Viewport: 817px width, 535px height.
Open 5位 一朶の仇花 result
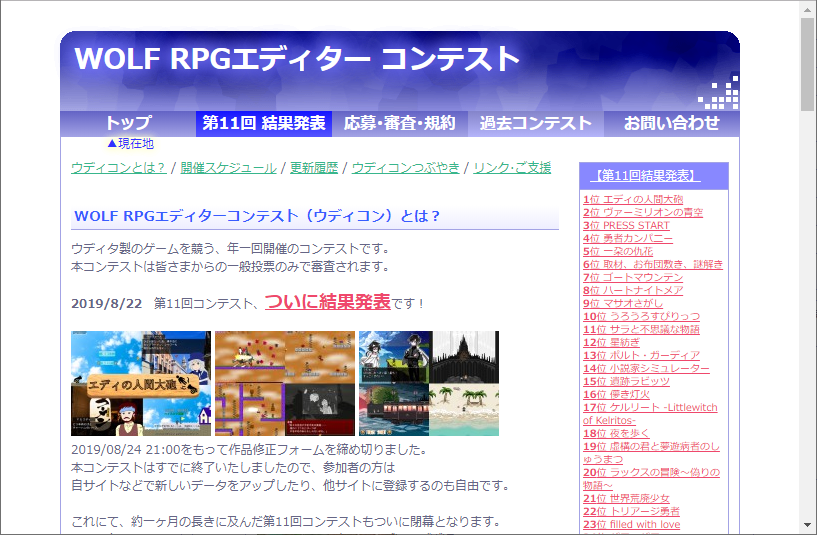pyautogui.click(x=617, y=251)
